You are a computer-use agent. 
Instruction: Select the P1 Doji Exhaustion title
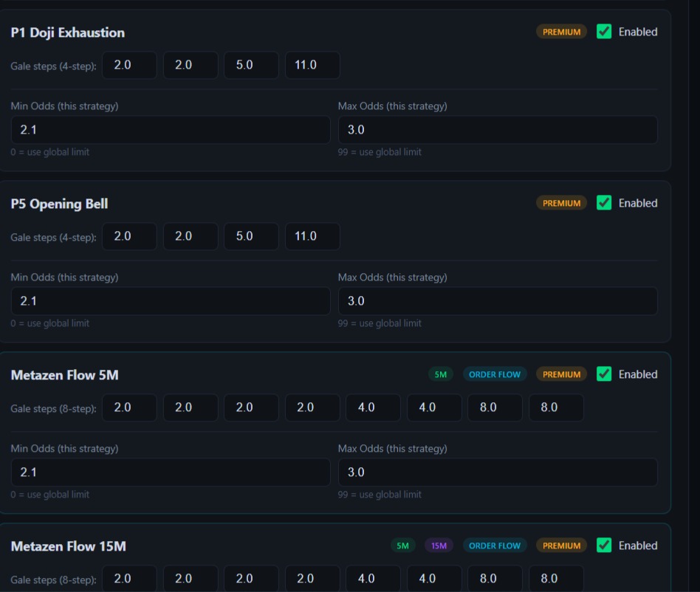coord(68,32)
